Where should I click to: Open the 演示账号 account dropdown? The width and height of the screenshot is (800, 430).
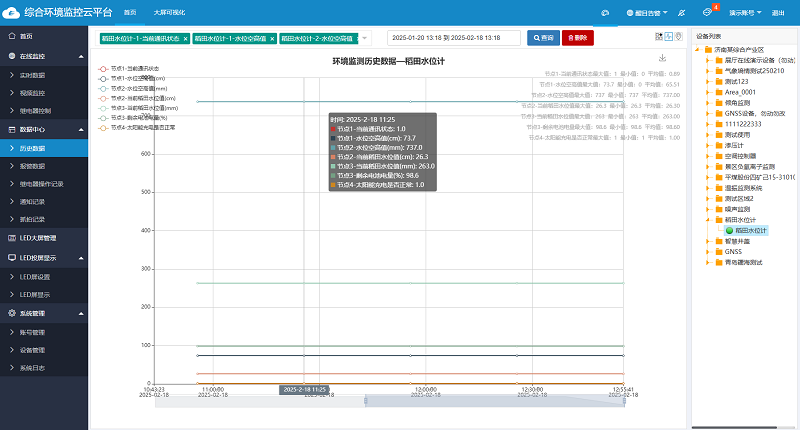tap(742, 12)
